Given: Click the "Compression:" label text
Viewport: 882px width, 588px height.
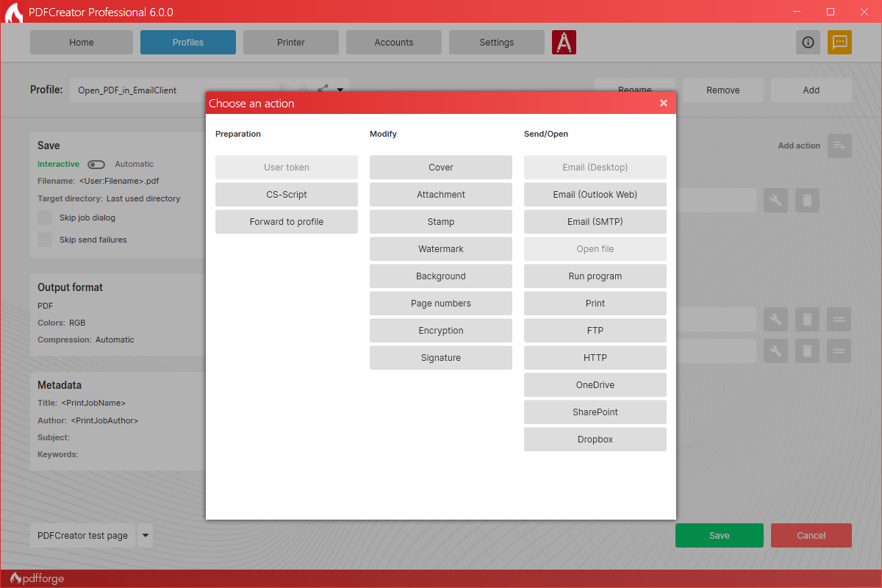Looking at the screenshot, I should [x=65, y=340].
